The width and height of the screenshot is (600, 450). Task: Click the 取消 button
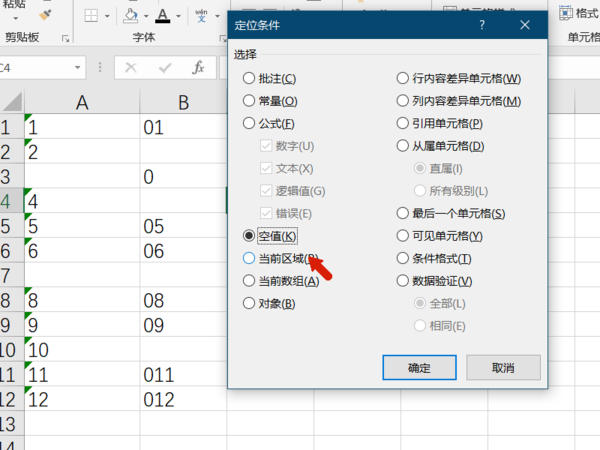[503, 368]
